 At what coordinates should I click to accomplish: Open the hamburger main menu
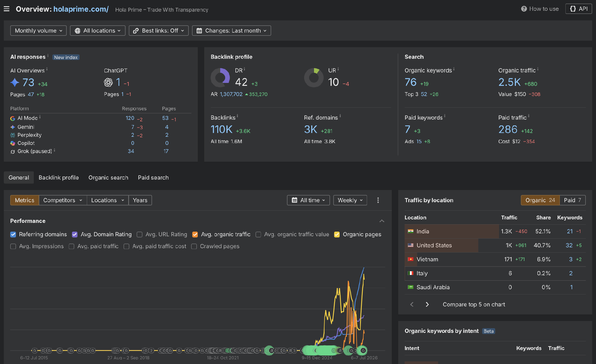7,9
